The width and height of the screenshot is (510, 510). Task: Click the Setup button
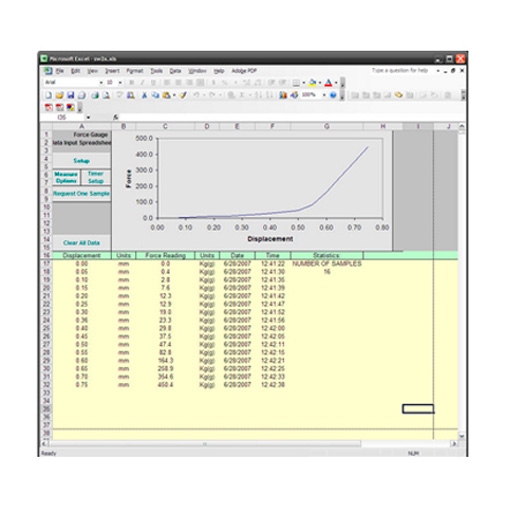coord(82,161)
